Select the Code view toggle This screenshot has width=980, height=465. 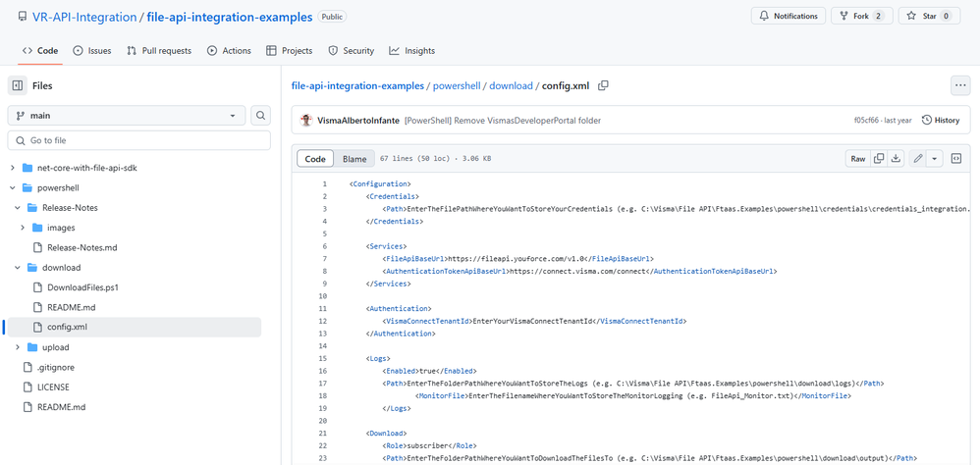click(x=315, y=159)
